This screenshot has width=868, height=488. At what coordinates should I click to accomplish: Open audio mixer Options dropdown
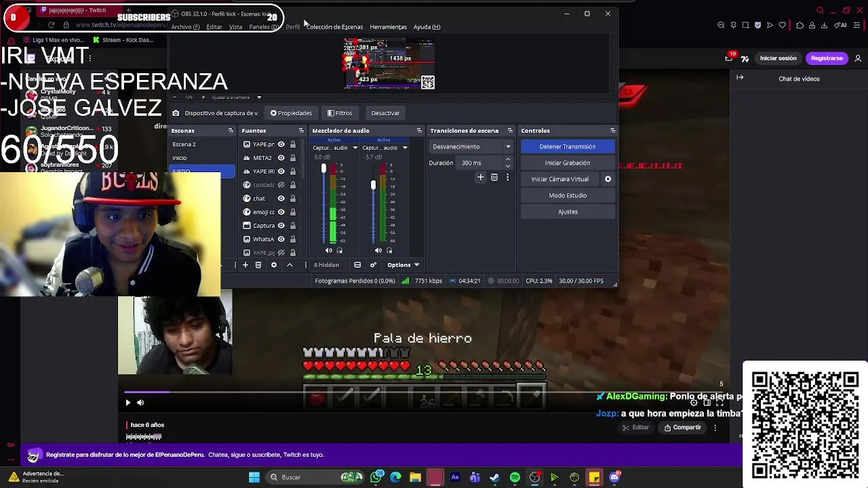403,265
